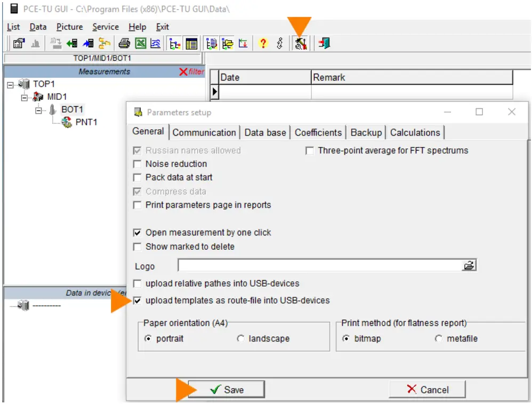Select landscape paper orientation
The height and width of the screenshot is (404, 532).
pyautogui.click(x=240, y=339)
